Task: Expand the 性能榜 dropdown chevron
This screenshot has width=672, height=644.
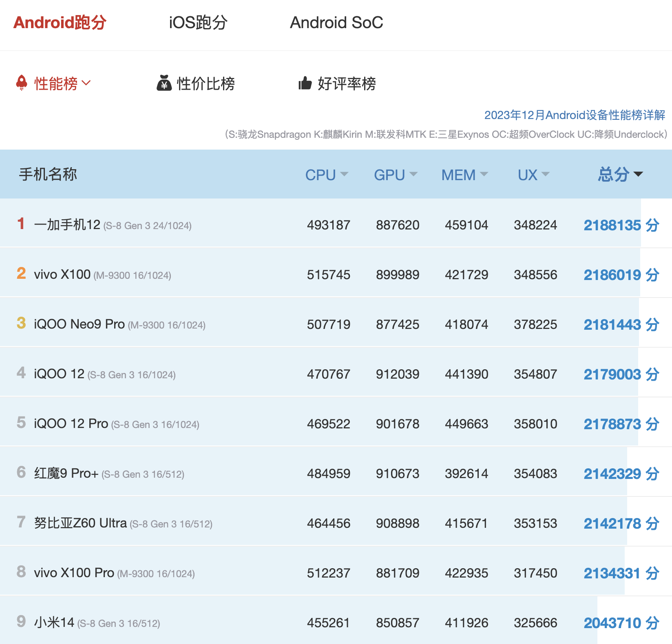Action: click(86, 83)
